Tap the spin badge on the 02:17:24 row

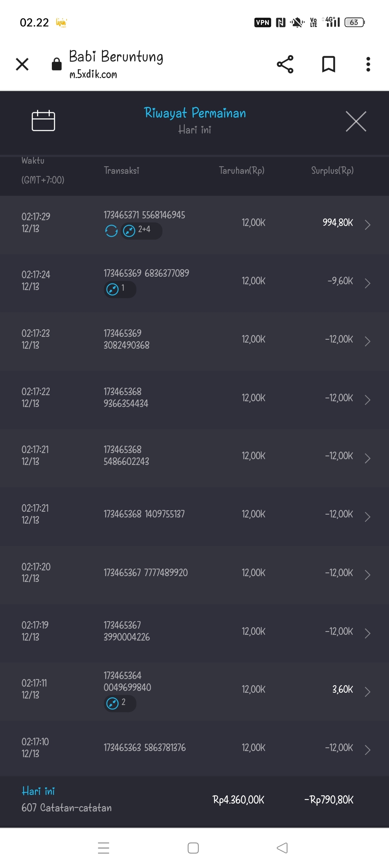[120, 289]
